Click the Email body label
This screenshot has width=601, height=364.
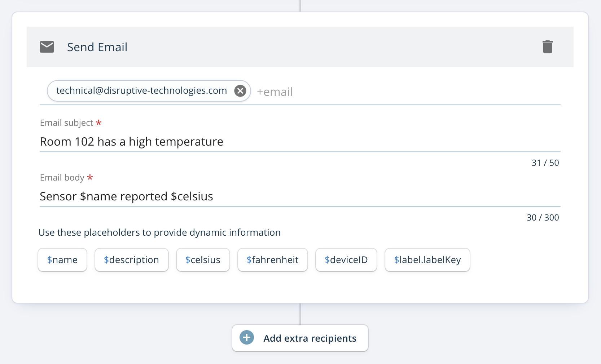[x=62, y=178]
